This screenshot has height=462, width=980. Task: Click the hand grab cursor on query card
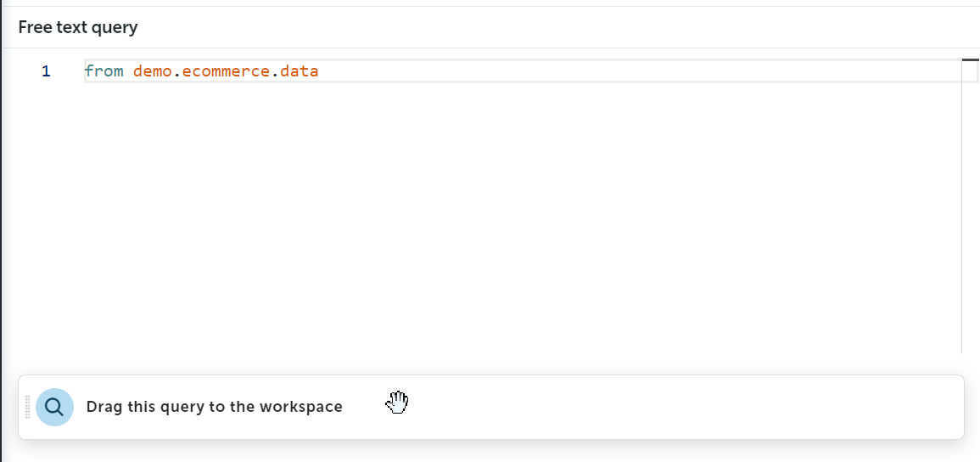click(x=396, y=403)
